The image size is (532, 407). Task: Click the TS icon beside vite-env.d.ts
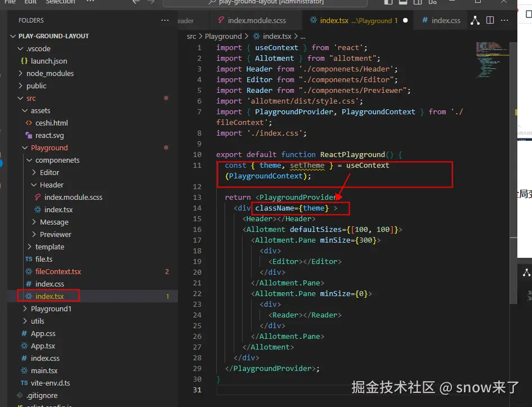point(24,383)
